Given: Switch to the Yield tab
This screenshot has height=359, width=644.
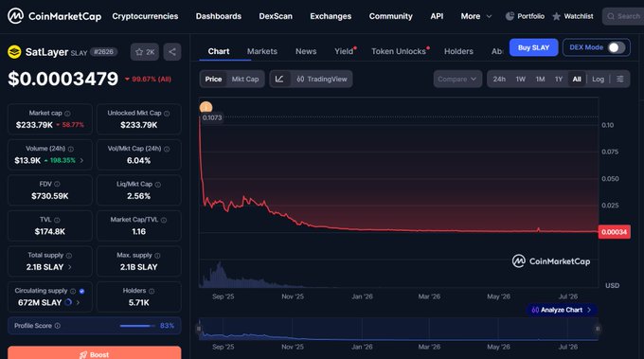Looking at the screenshot, I should (344, 51).
